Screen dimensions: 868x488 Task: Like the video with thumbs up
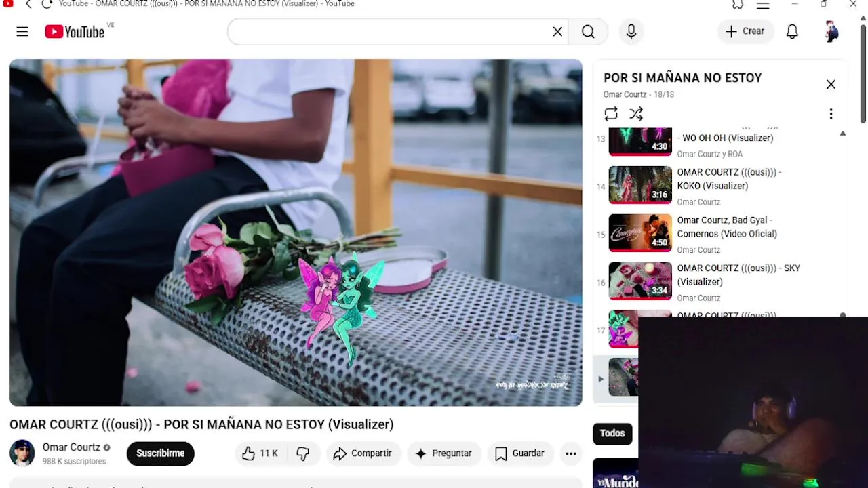pos(260,453)
